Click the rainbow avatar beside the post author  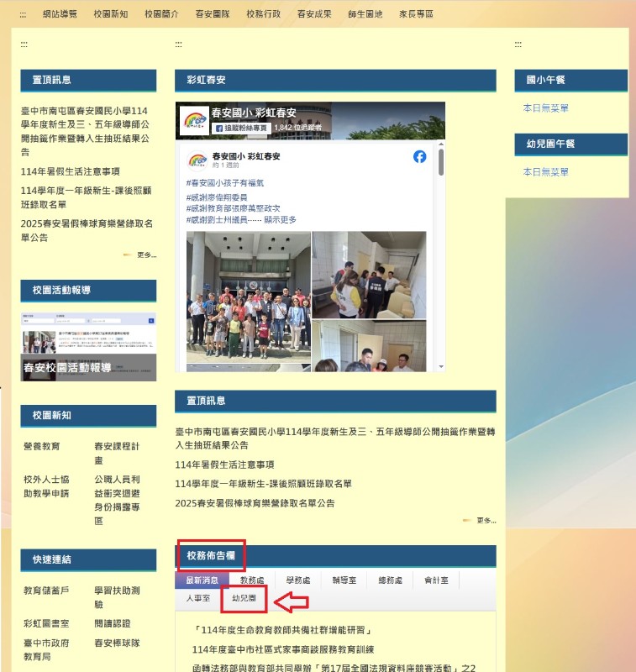[197, 160]
